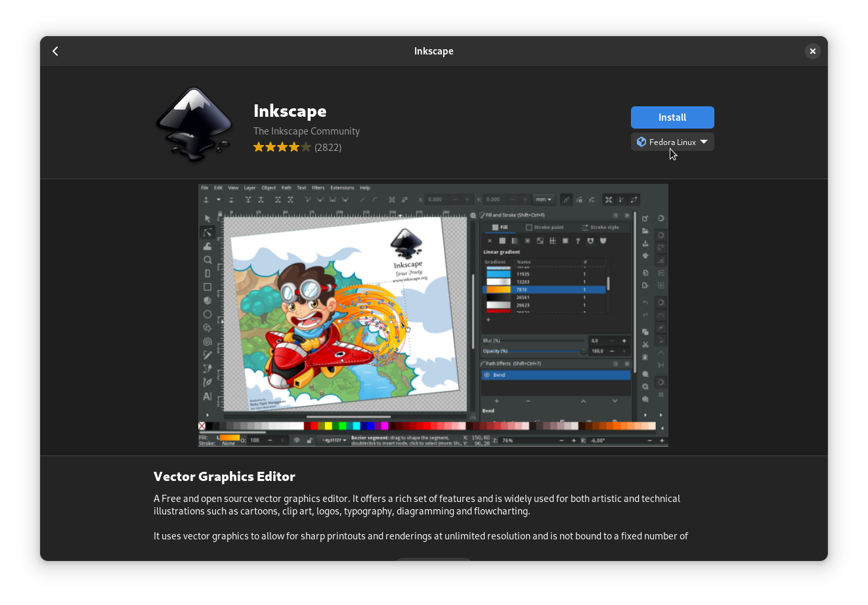Click the (2822) review count
868x605 pixels.
point(328,148)
